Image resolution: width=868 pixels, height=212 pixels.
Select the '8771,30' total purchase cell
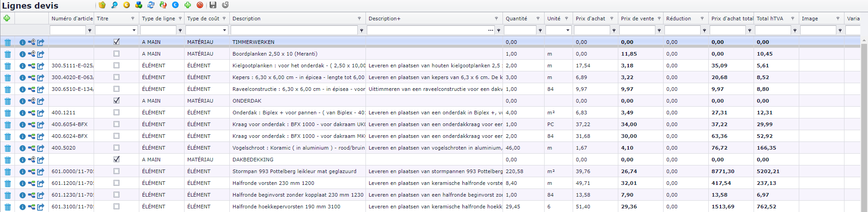(731, 171)
